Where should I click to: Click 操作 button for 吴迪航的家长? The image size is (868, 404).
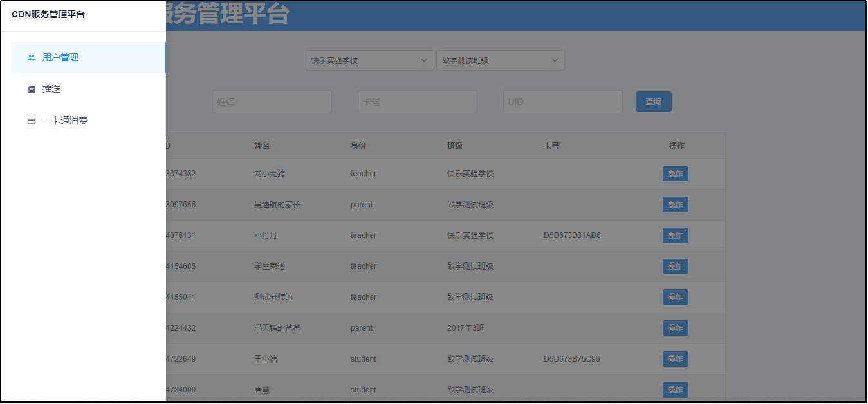point(675,205)
